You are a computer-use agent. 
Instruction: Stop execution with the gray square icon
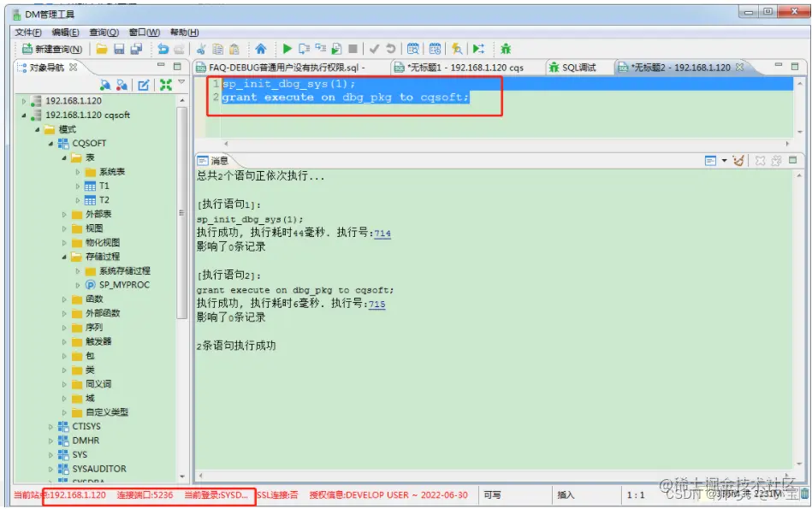tap(353, 50)
